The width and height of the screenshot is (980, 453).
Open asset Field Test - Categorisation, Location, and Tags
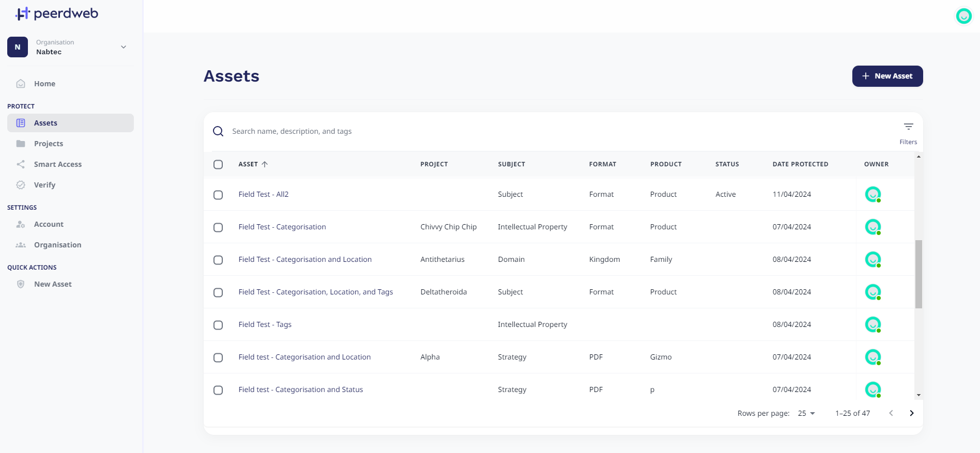click(x=316, y=292)
